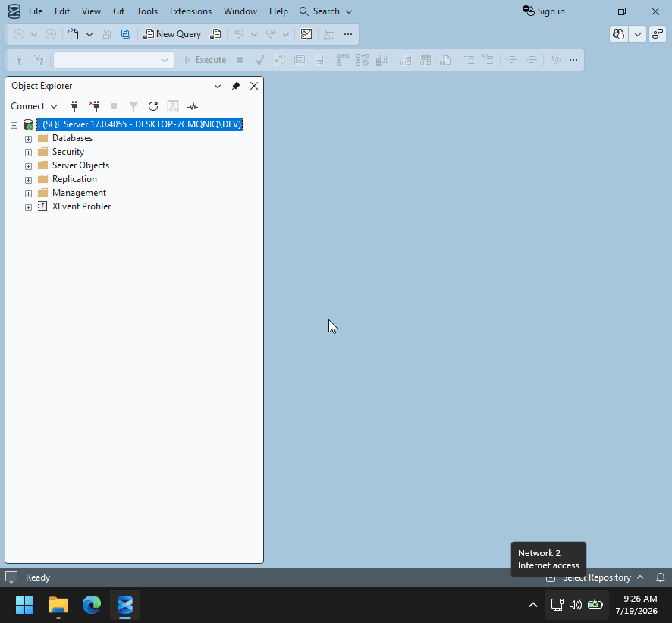Viewport: 672px width, 623px height.
Task: Click the Activity Monitor pulse icon in Object Explorer
Action: click(193, 106)
